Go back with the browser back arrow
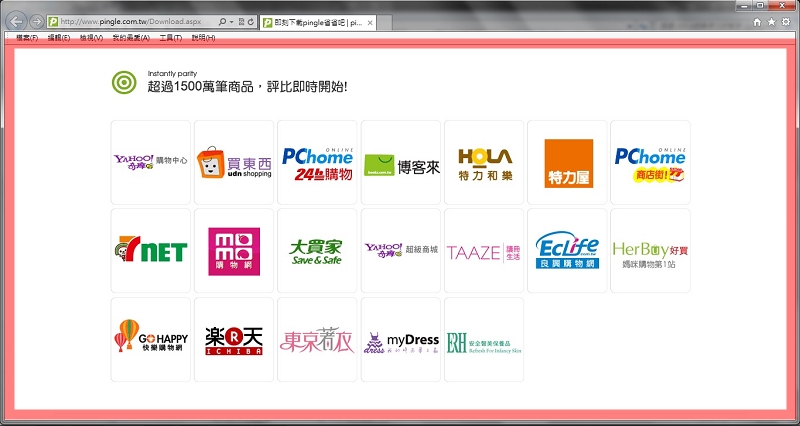The width and height of the screenshot is (800, 426). point(17,21)
